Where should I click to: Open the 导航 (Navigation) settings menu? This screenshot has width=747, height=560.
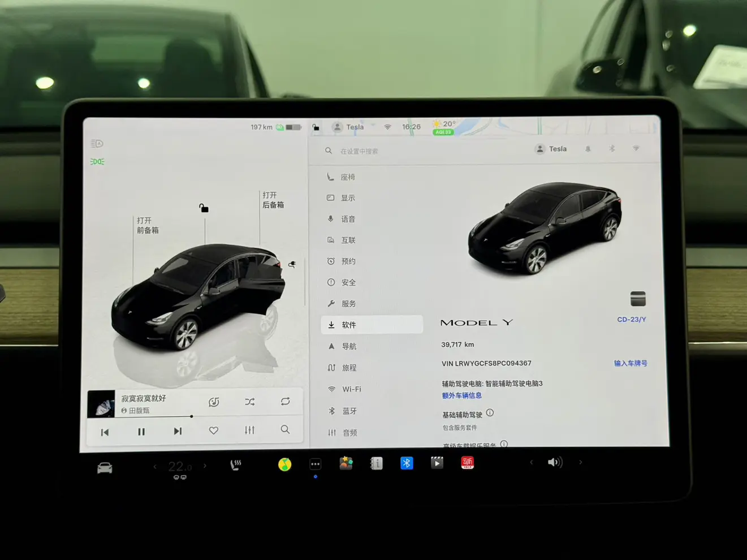(349, 346)
